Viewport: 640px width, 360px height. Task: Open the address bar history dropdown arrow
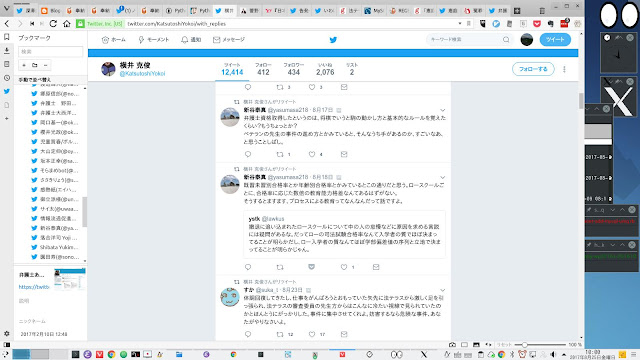[x=460, y=24]
